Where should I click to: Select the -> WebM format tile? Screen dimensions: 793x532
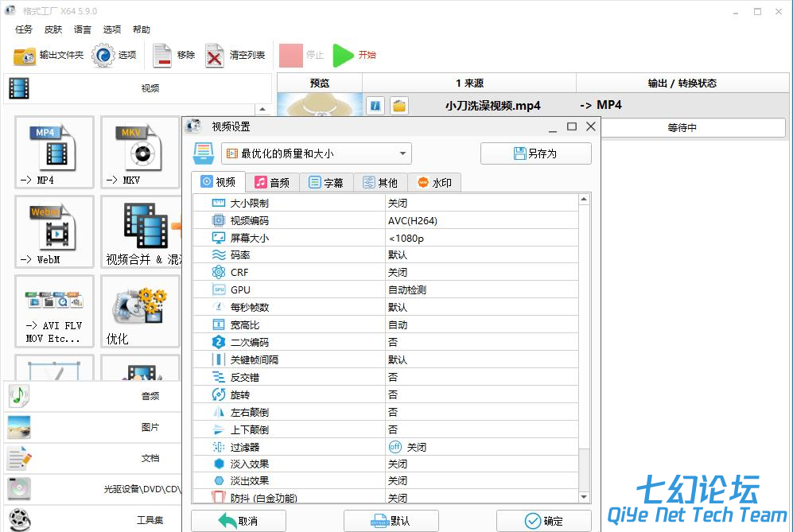(54, 231)
